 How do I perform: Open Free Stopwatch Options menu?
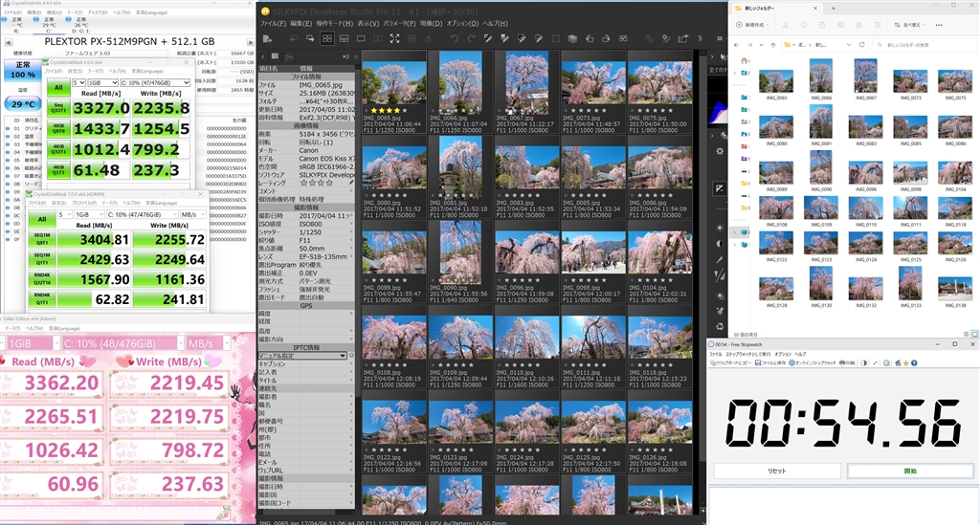click(783, 354)
